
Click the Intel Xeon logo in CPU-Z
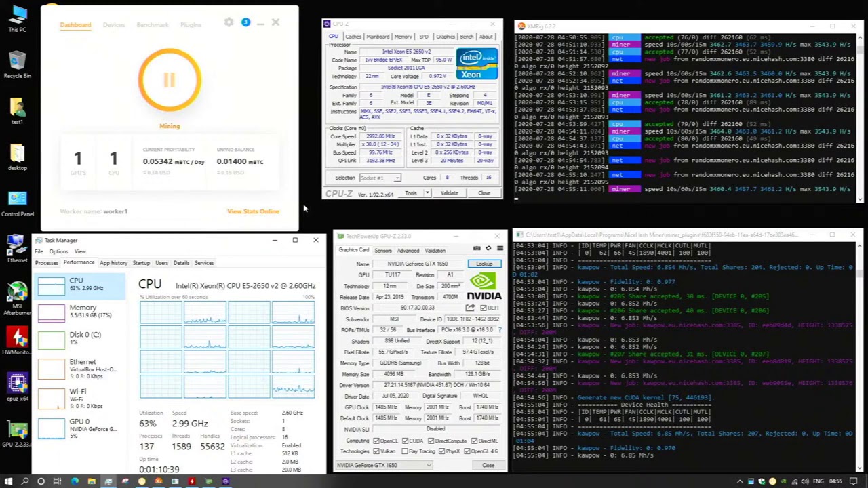[477, 64]
